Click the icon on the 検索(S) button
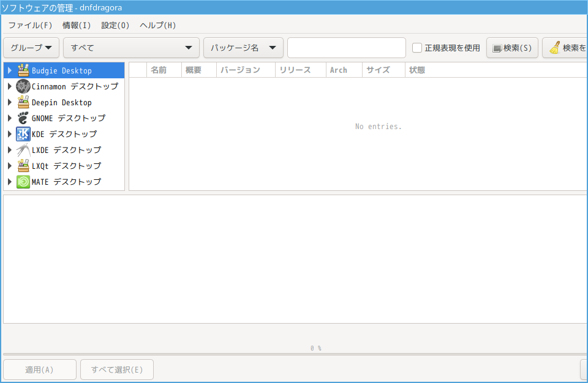Viewport: 588px width, 383px height. (x=497, y=48)
